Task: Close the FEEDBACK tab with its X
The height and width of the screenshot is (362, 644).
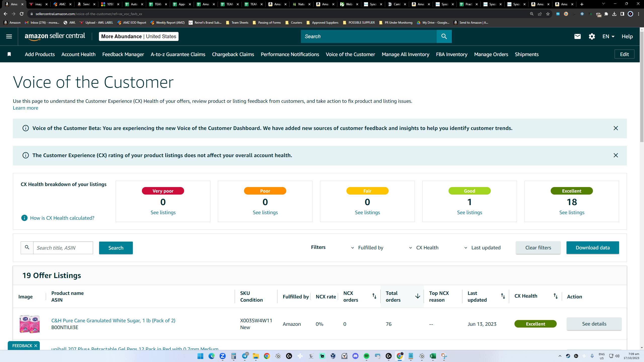Action: (36, 346)
